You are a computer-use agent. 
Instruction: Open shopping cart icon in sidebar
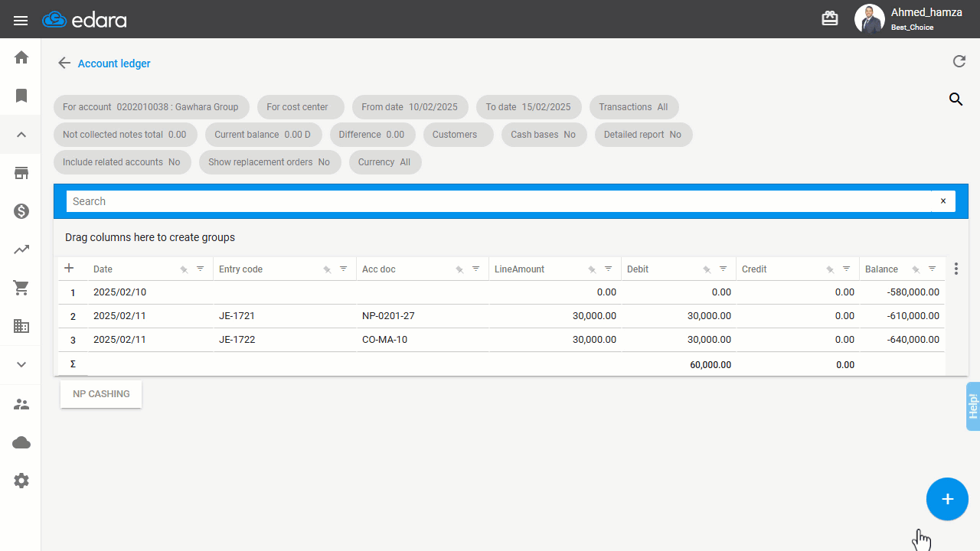click(21, 288)
